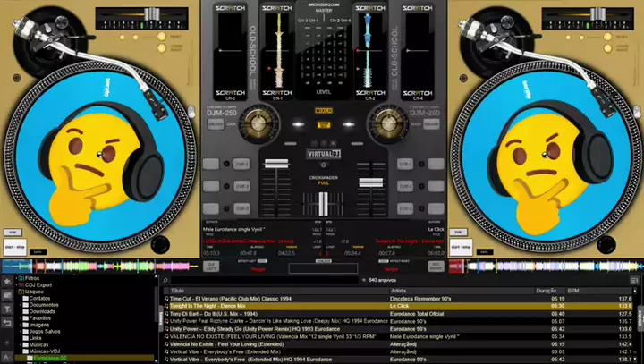The height and width of the screenshot is (364, 644).
Task: Toggle the top CUE pad on right deck
Action: point(404,164)
